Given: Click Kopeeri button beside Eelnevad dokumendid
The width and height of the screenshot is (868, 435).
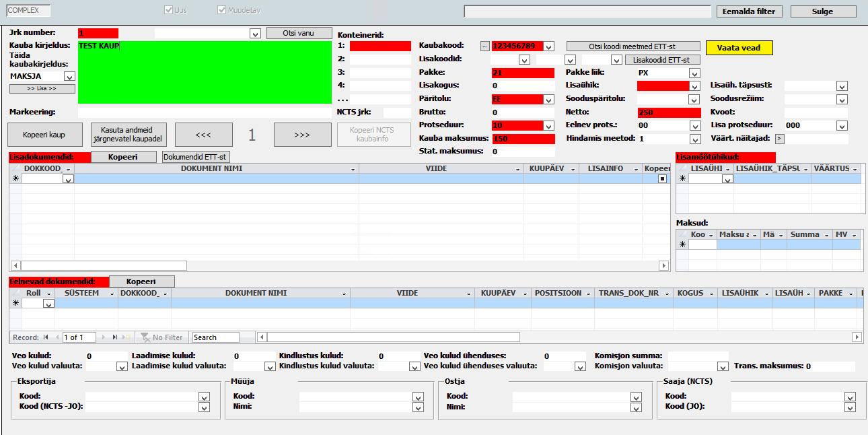Looking at the screenshot, I should (141, 281).
